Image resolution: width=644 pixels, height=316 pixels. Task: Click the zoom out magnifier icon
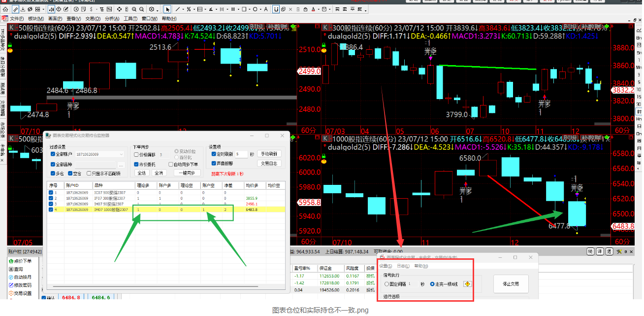coord(141,9)
